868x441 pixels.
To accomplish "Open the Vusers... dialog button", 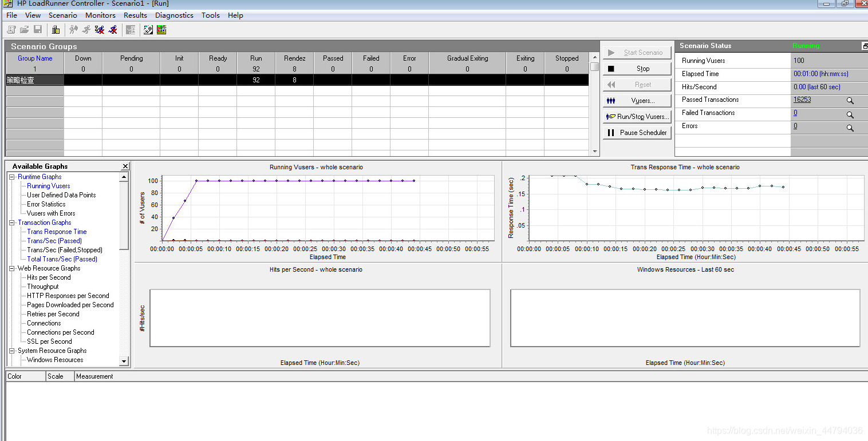I will [x=636, y=101].
